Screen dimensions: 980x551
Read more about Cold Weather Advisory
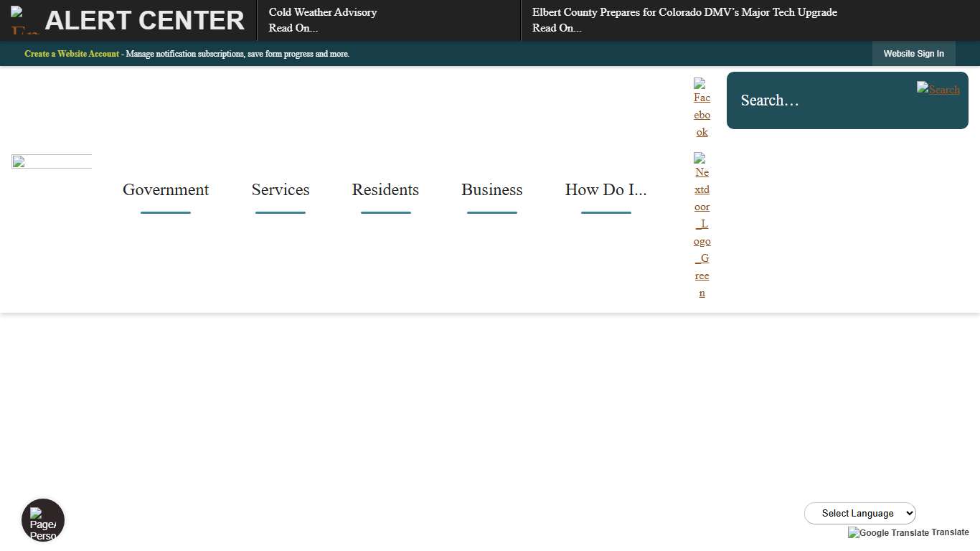pos(293,28)
